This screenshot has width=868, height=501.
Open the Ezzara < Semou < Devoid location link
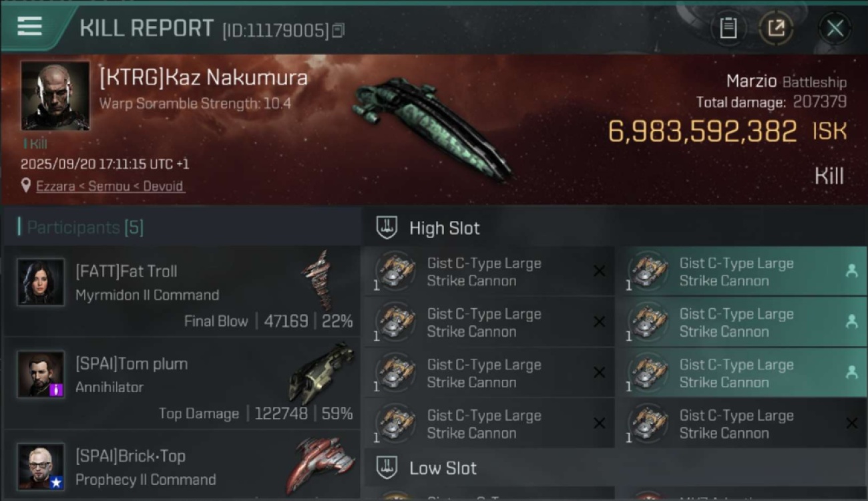pos(110,186)
